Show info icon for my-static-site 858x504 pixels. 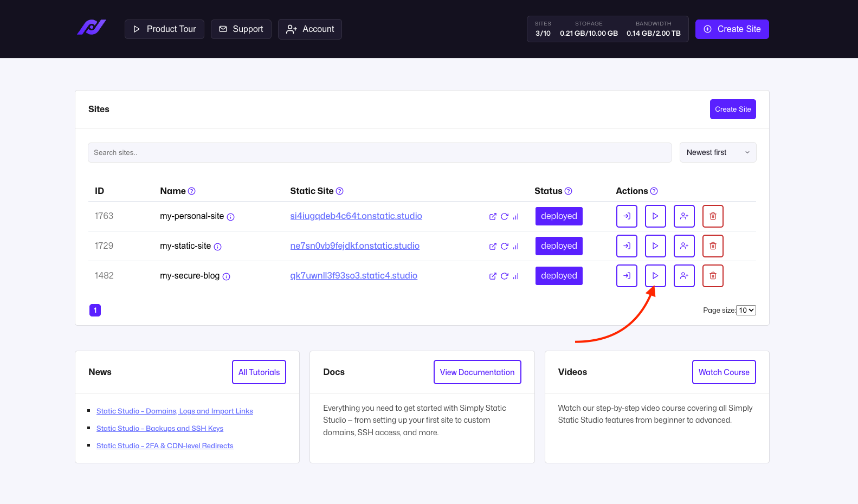[x=218, y=247]
